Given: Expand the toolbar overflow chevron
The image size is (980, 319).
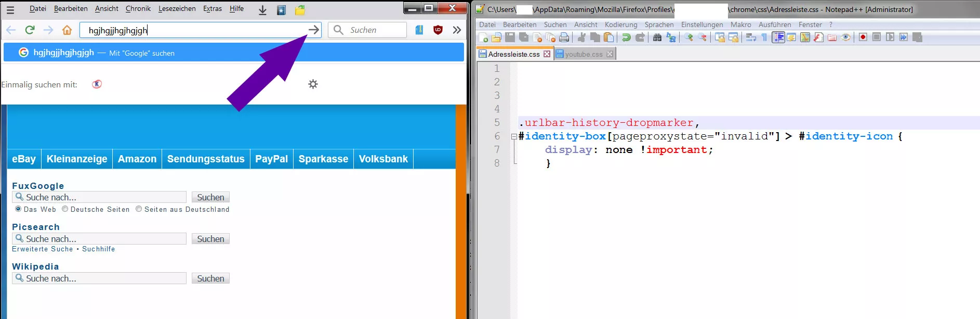Looking at the screenshot, I should (x=457, y=30).
